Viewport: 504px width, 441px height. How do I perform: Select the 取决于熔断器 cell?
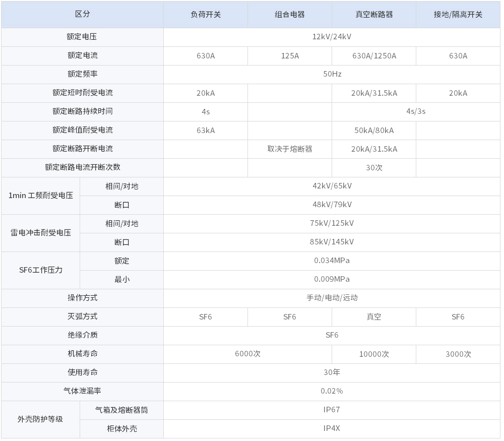pyautogui.click(x=290, y=149)
